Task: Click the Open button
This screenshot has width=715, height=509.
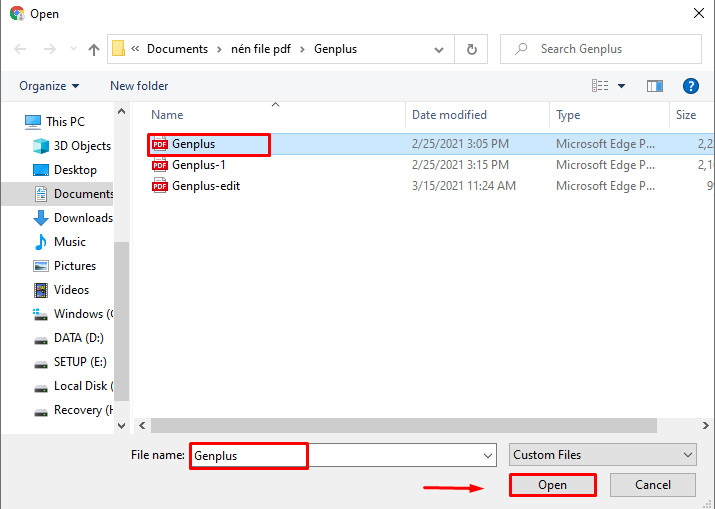Action: (553, 485)
